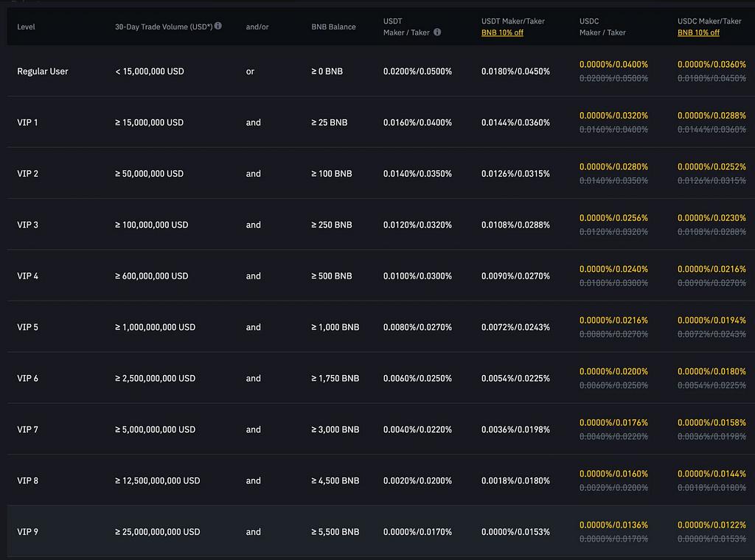Select the '≥ 5,000,000,000 USD' volume cell
The width and height of the screenshot is (755, 560).
coord(155,430)
